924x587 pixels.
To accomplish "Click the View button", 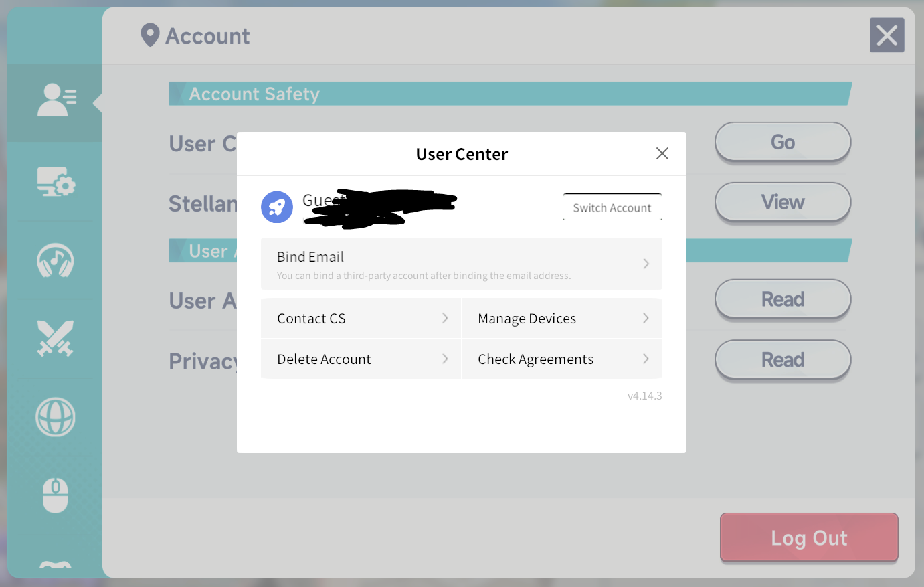I will coord(783,202).
